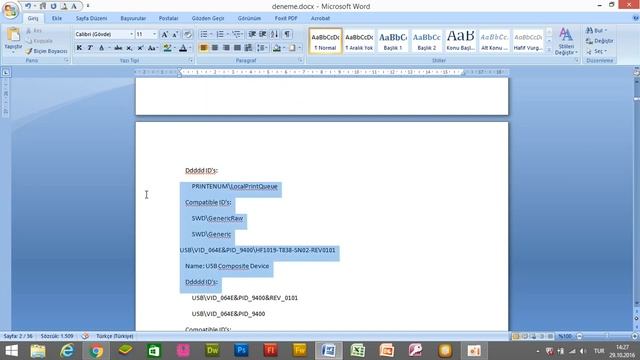Click the Değiştir replace icon
Image resolution: width=640 pixels, height=360 pixels.
[x=600, y=41]
